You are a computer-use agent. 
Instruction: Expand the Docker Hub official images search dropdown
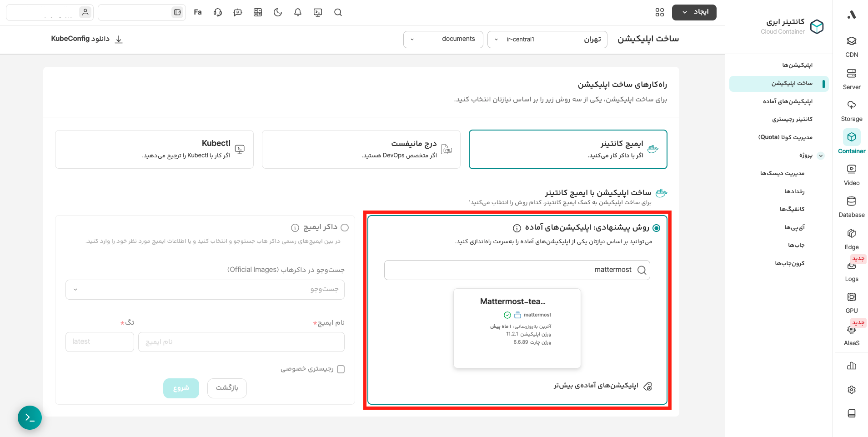click(x=205, y=290)
